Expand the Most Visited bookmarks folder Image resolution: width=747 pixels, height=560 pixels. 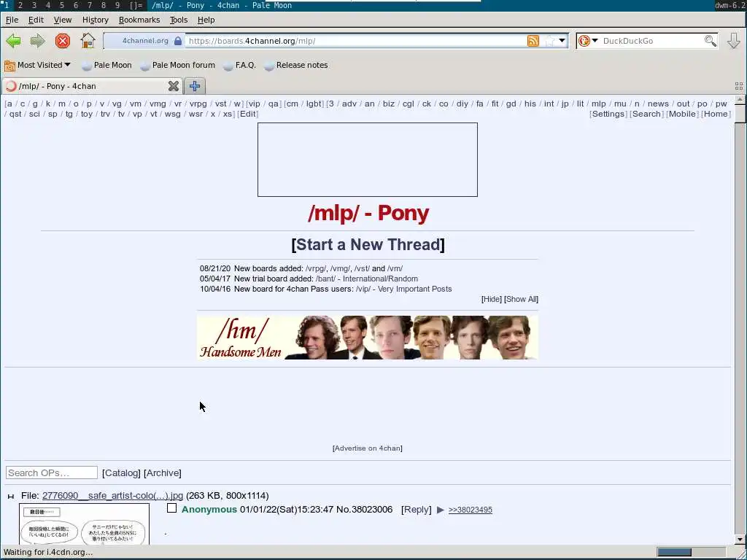coord(37,65)
